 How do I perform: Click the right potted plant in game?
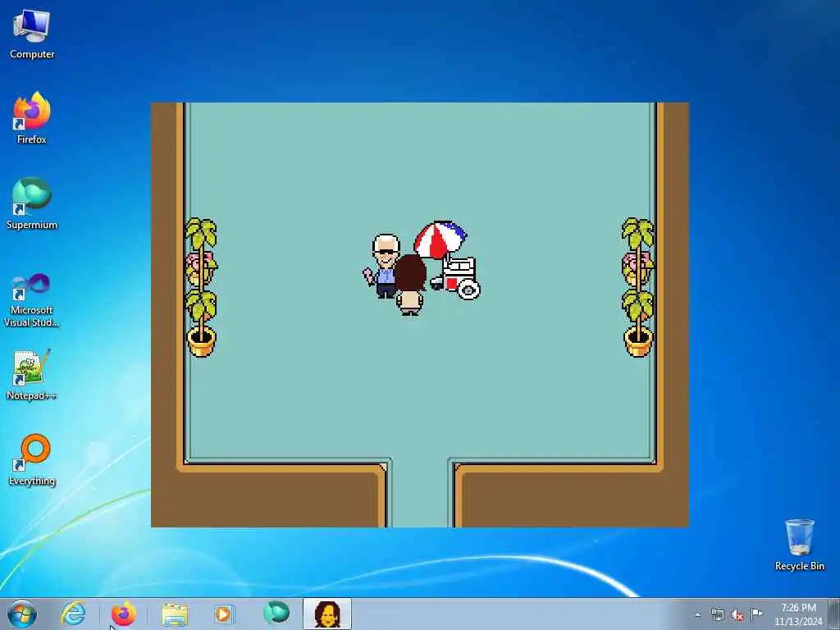(x=638, y=286)
